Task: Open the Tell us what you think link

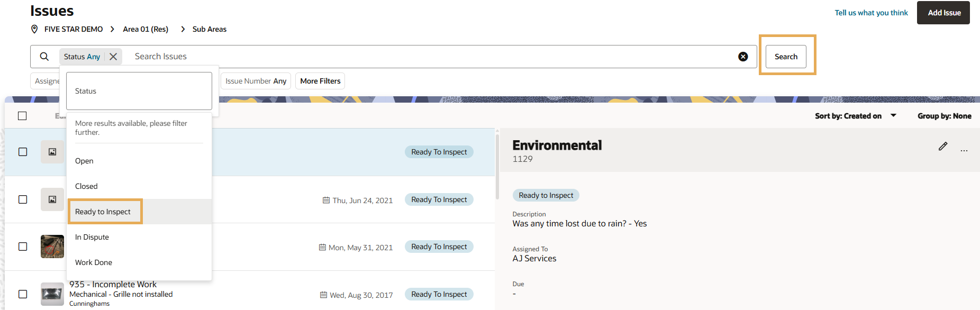Action: coord(871,13)
